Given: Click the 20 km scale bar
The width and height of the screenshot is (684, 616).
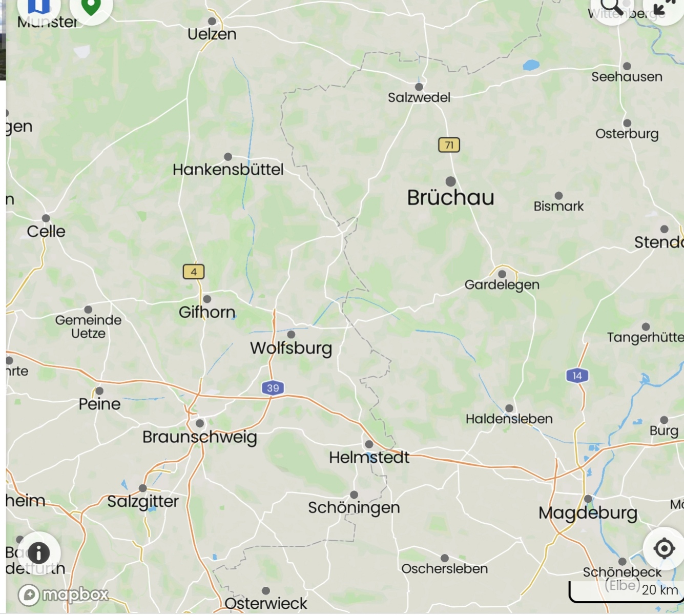Looking at the screenshot, I should tap(627, 591).
